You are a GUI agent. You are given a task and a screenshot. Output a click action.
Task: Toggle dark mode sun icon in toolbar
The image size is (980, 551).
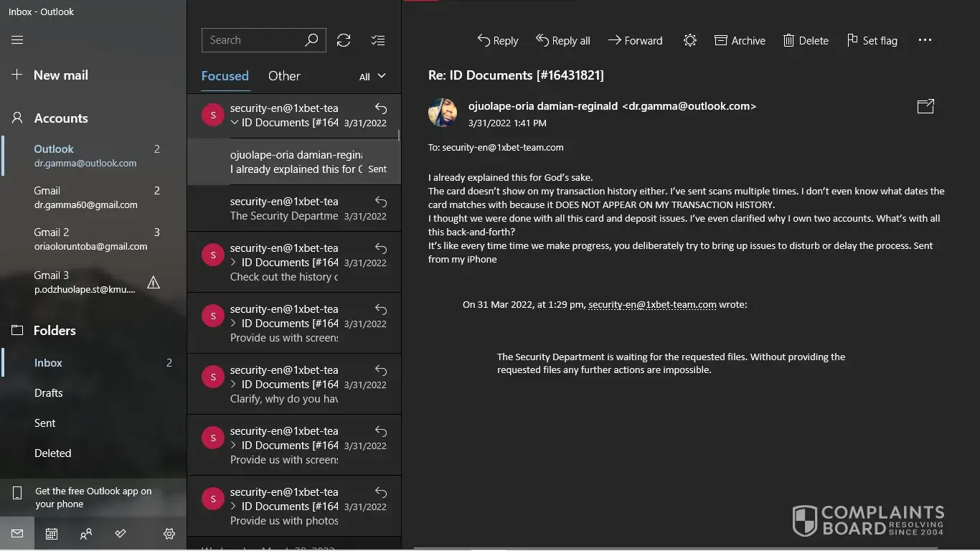[x=689, y=40]
